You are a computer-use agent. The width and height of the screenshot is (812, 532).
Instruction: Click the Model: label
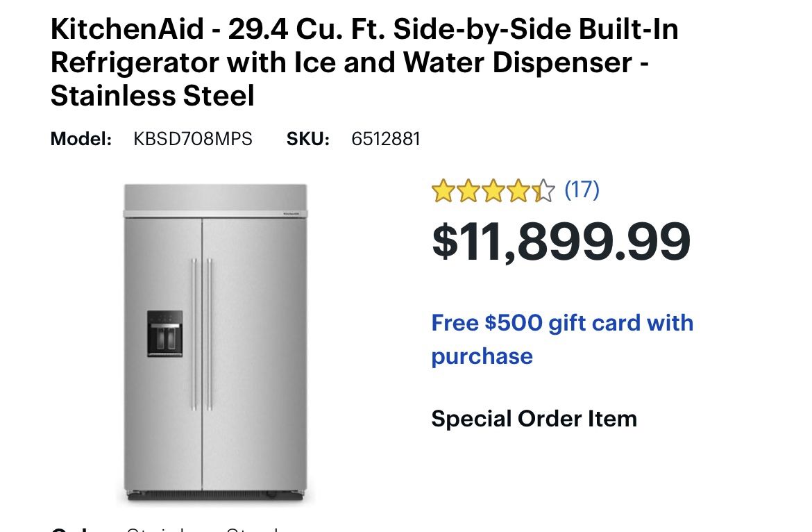click(80, 138)
